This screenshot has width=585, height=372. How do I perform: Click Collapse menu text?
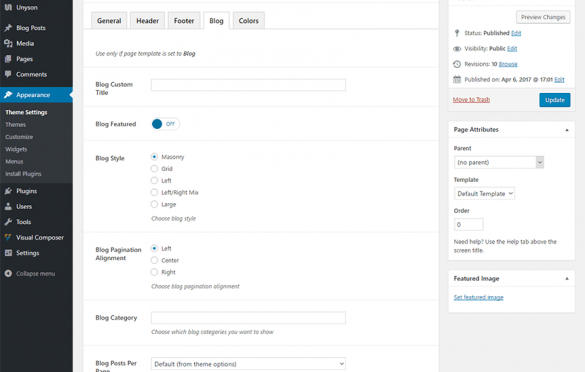pos(35,273)
